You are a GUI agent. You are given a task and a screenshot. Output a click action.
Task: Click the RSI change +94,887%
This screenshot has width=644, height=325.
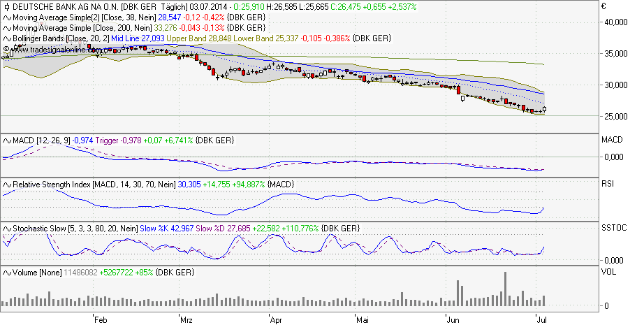[249, 185]
